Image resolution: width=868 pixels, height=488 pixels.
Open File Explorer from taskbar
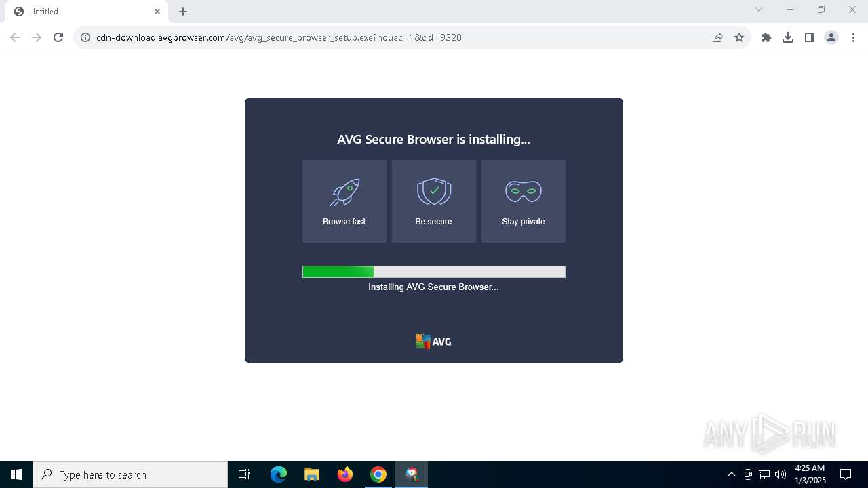(312, 474)
